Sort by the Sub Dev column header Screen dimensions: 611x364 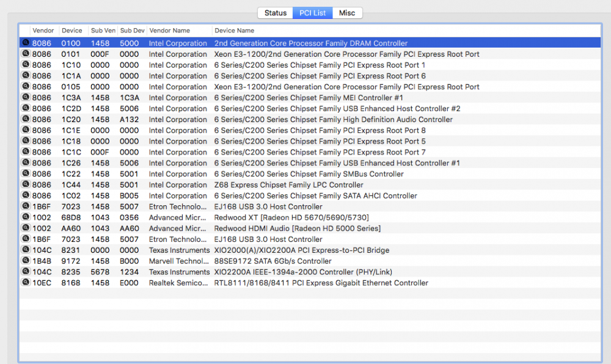[x=132, y=31]
